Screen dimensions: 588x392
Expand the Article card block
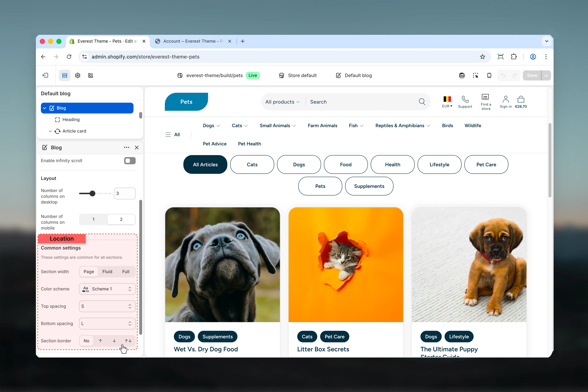click(50, 131)
